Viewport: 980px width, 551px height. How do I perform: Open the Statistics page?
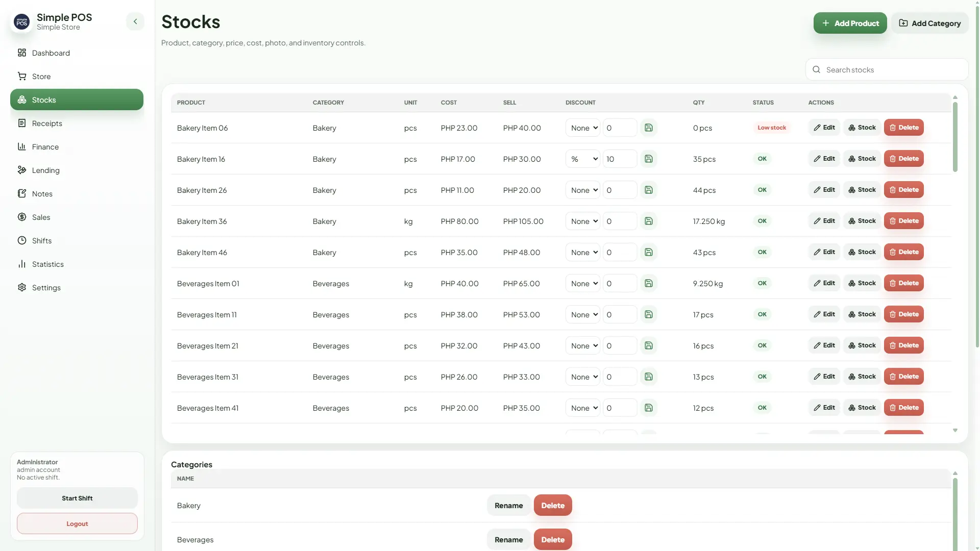click(x=77, y=264)
